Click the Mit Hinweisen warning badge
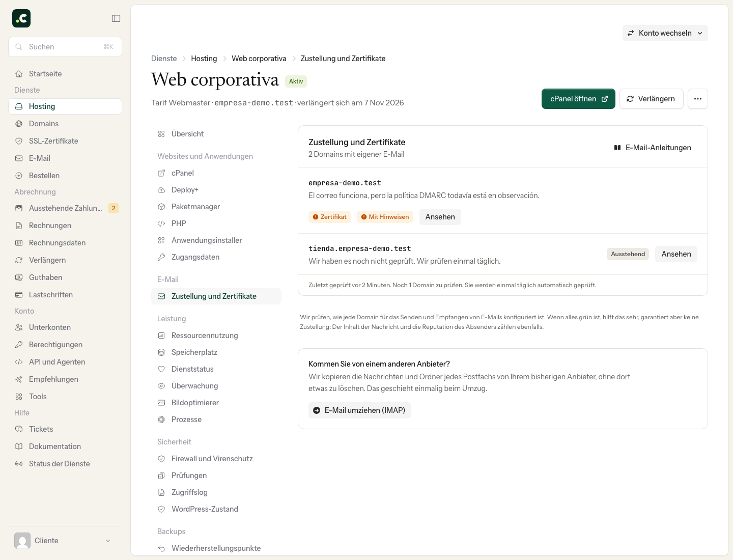The image size is (733, 560). (385, 217)
